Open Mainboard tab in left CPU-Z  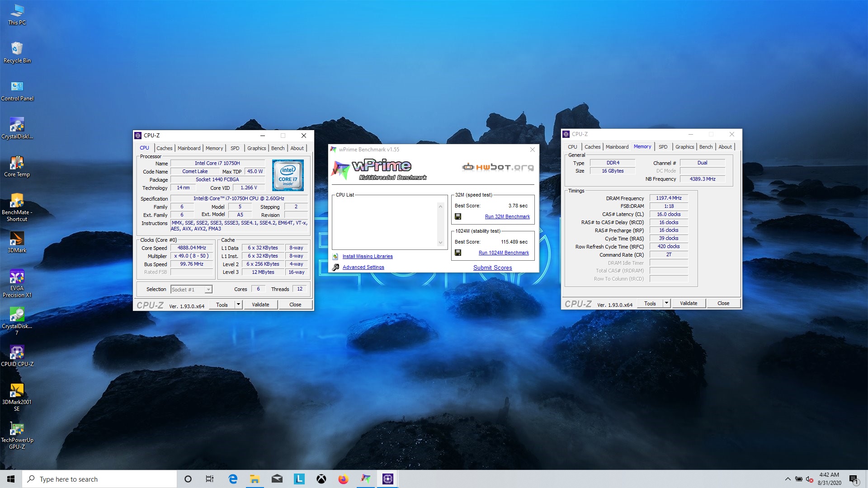click(x=189, y=148)
